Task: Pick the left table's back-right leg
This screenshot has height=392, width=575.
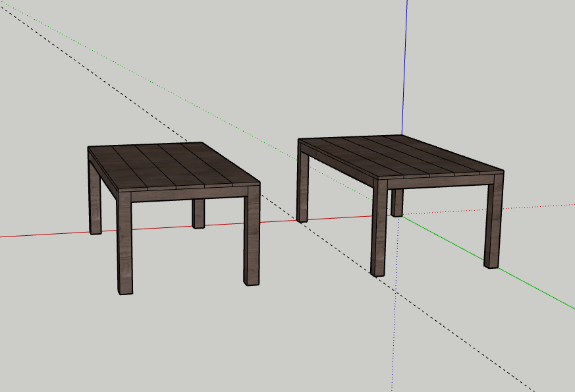Action: click(x=198, y=213)
